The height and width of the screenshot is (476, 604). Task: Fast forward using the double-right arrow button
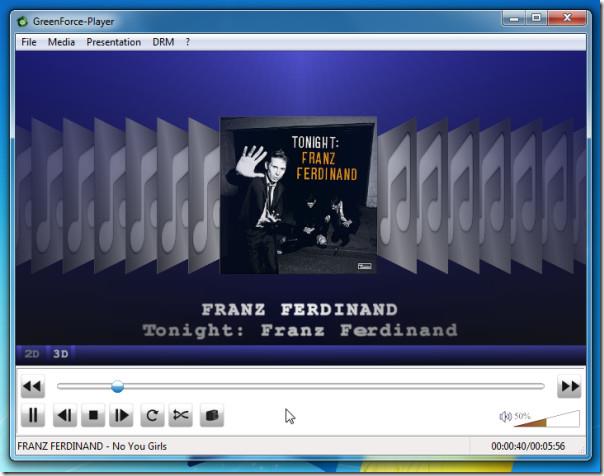[569, 386]
